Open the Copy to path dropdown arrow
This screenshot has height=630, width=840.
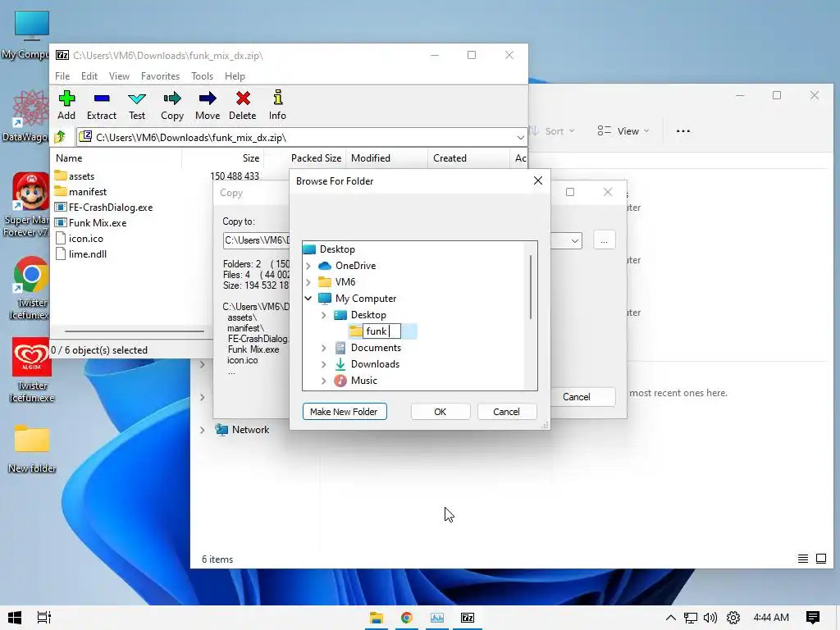[x=575, y=240]
